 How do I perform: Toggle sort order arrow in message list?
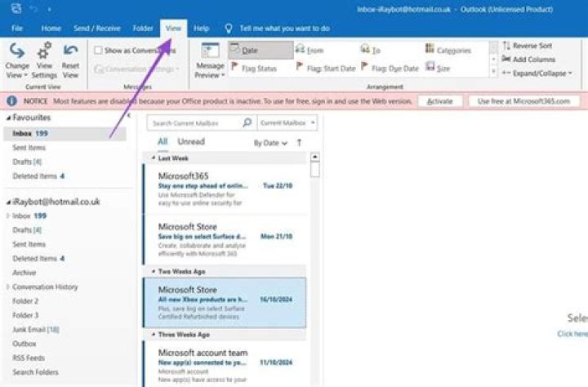click(299, 143)
